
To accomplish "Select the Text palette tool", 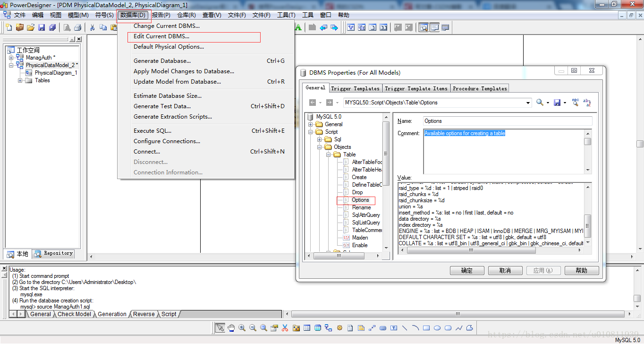I will pos(394,327).
